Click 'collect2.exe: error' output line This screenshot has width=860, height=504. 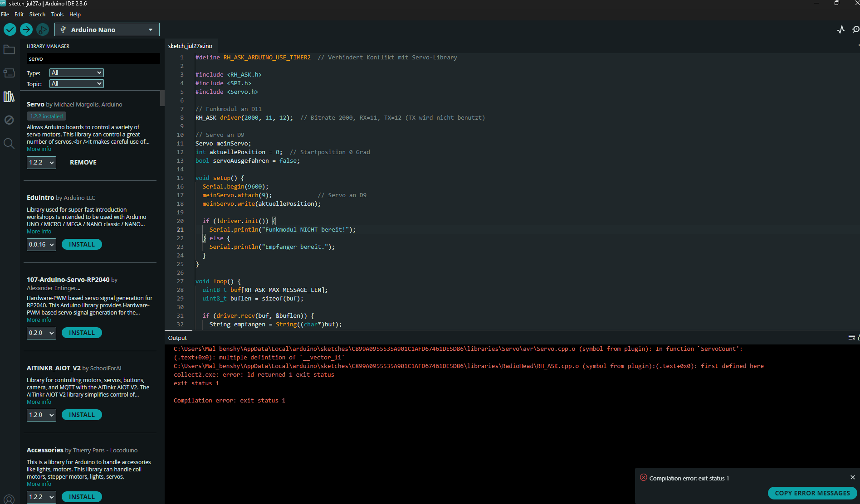point(254,375)
